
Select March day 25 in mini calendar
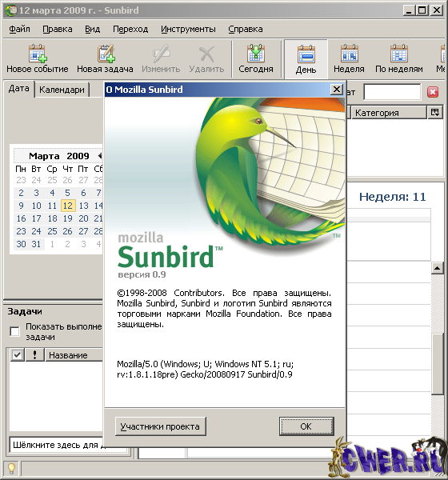[x=52, y=231]
